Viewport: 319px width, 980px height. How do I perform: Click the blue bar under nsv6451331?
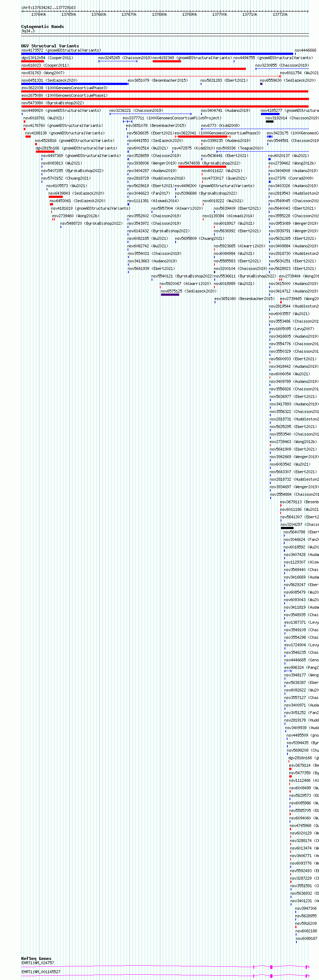coord(75,84)
